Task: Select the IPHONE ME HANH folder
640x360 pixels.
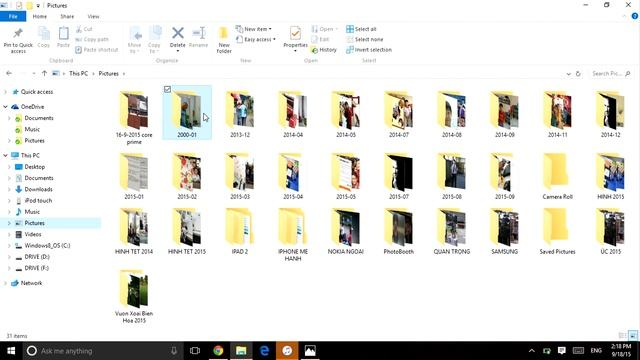Action: 293,234
